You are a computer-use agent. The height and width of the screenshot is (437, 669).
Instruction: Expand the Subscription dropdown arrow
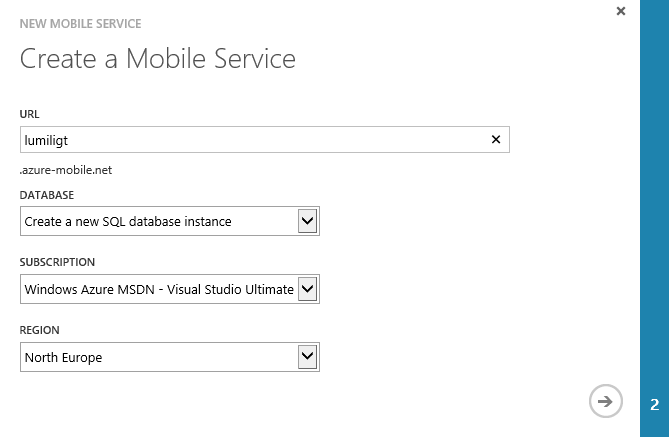pos(308,289)
